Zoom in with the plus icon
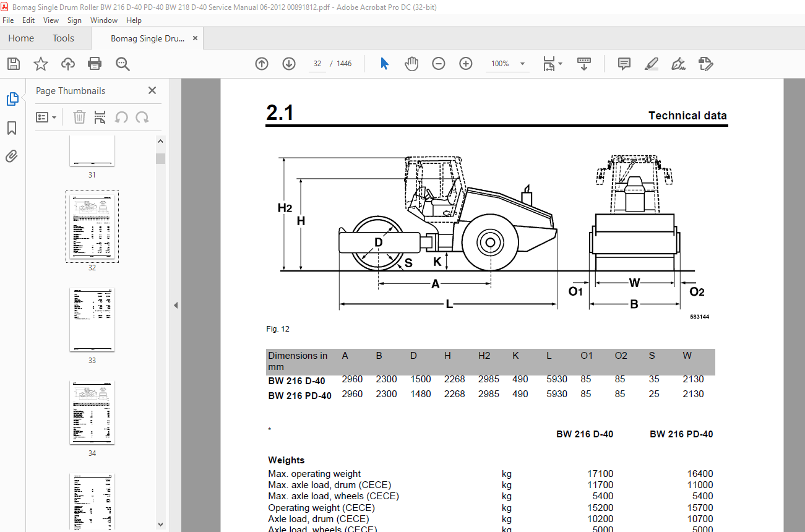 (466, 64)
